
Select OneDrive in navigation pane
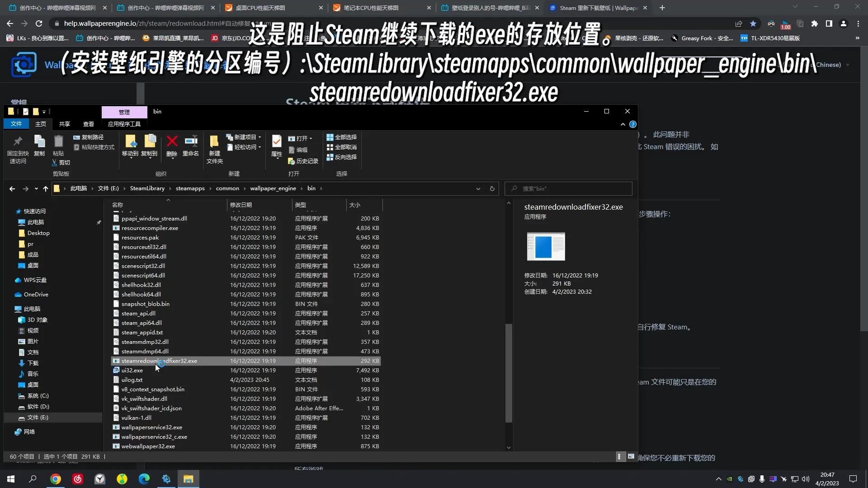36,295
